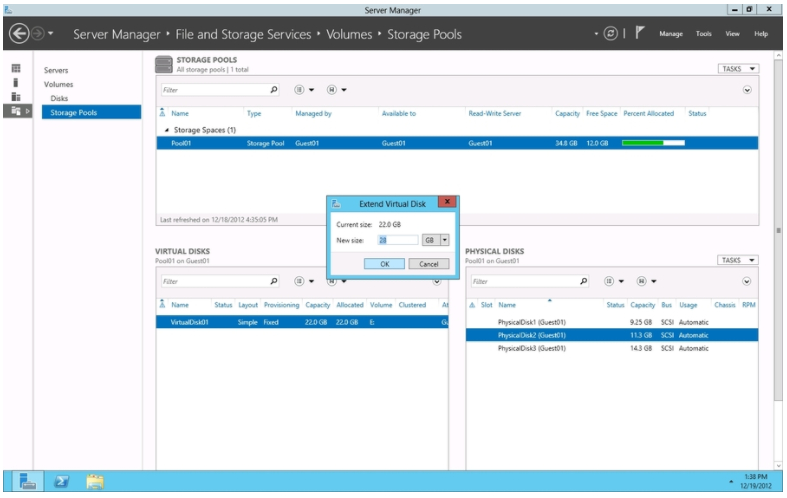
Task: Expand Physical Disks filter criteria chevron
Action: click(x=747, y=281)
